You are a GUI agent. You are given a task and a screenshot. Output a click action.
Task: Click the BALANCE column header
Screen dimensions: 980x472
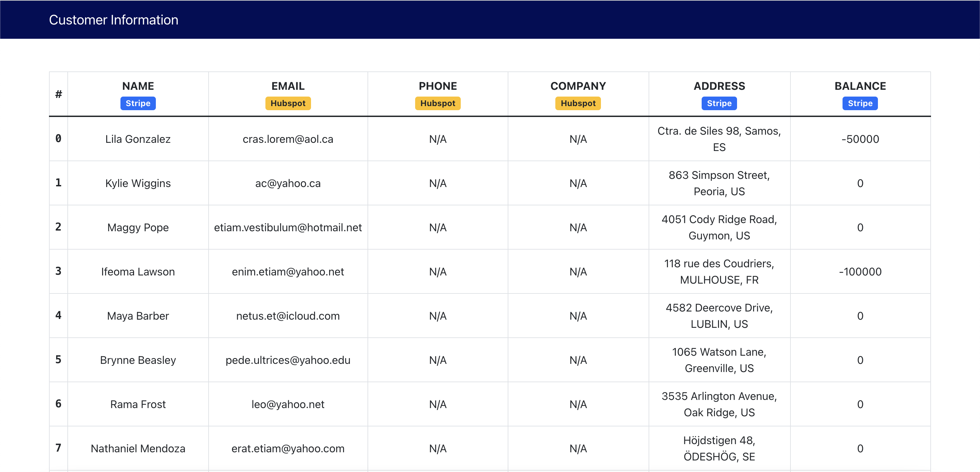click(860, 86)
